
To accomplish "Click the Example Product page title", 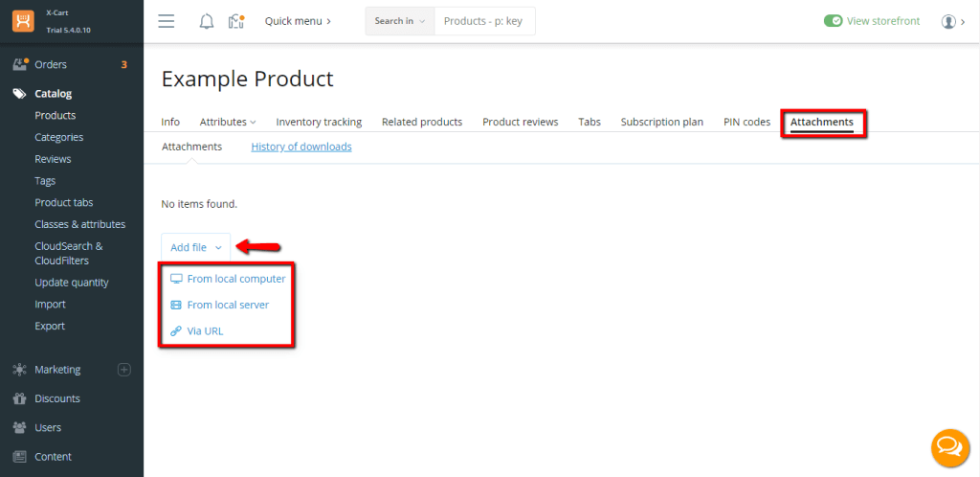I will click(248, 79).
